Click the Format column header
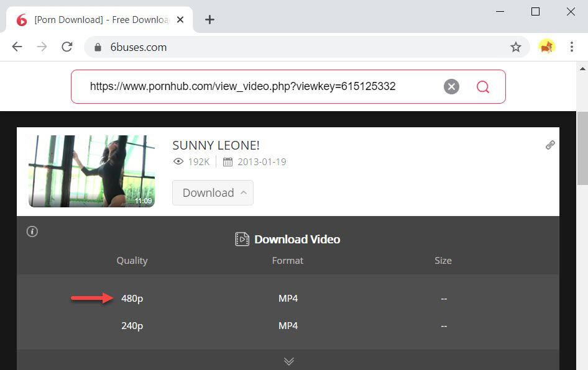588x370 pixels. (288, 261)
